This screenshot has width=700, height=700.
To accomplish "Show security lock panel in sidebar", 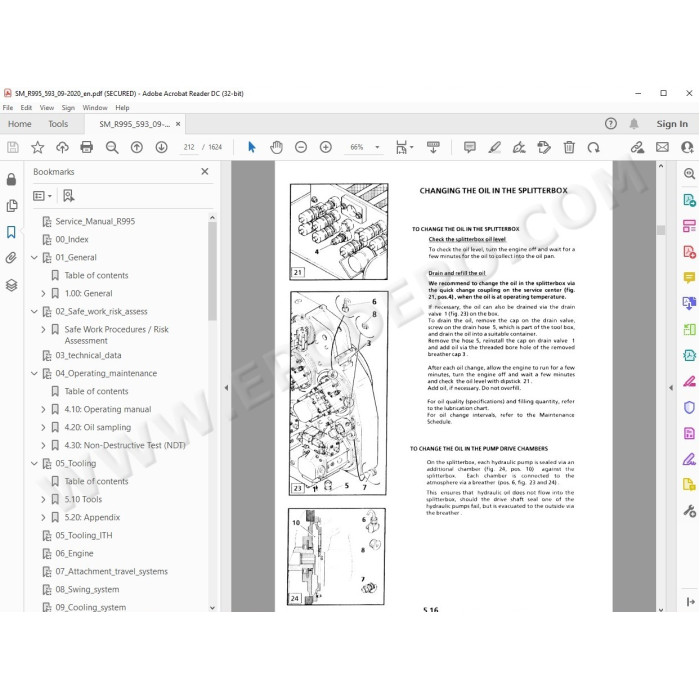I will coord(12,179).
